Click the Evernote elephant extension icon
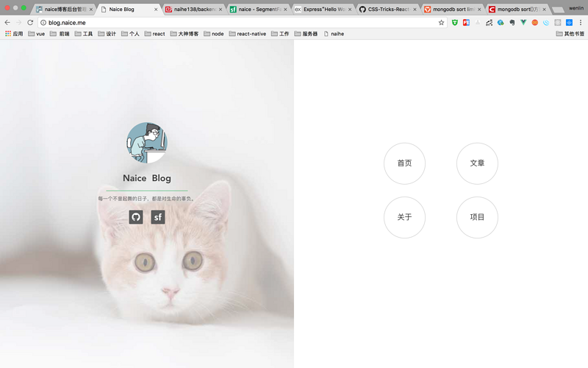588x368 pixels. tap(512, 23)
